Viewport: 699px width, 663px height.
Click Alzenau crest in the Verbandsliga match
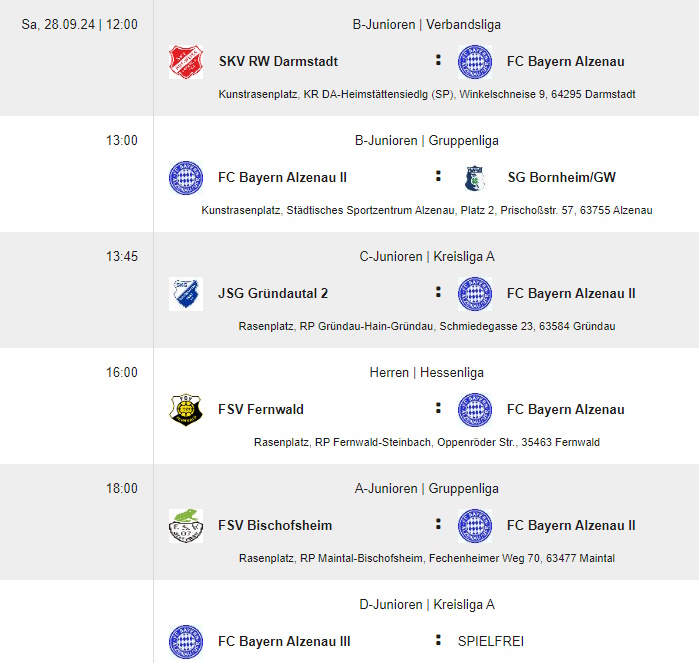pos(475,62)
